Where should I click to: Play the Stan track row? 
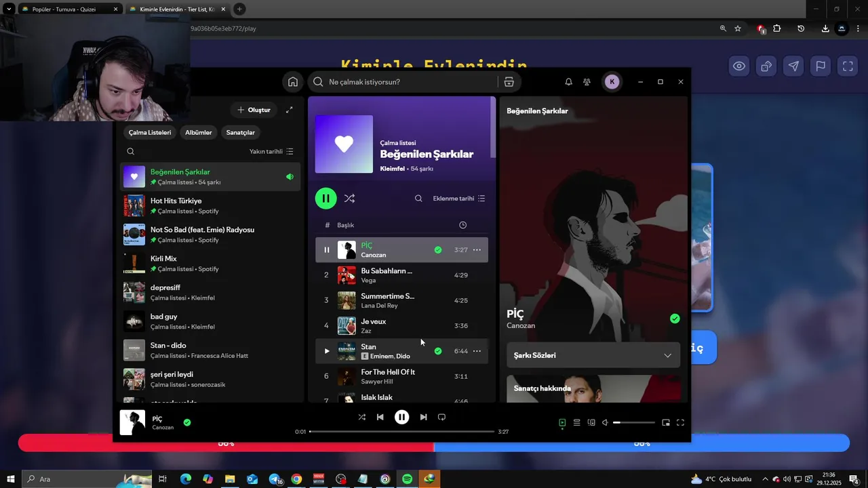coord(326,351)
